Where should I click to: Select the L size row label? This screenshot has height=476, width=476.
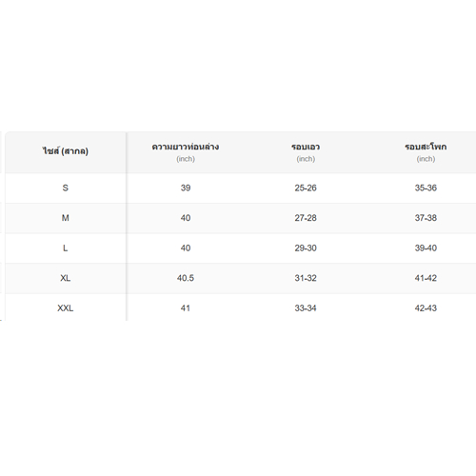pos(66,248)
